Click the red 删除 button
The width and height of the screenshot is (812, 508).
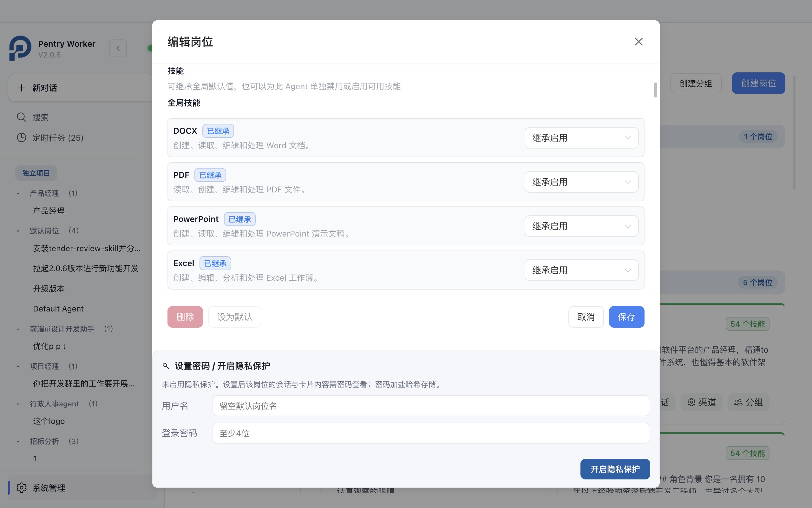pyautogui.click(x=185, y=317)
